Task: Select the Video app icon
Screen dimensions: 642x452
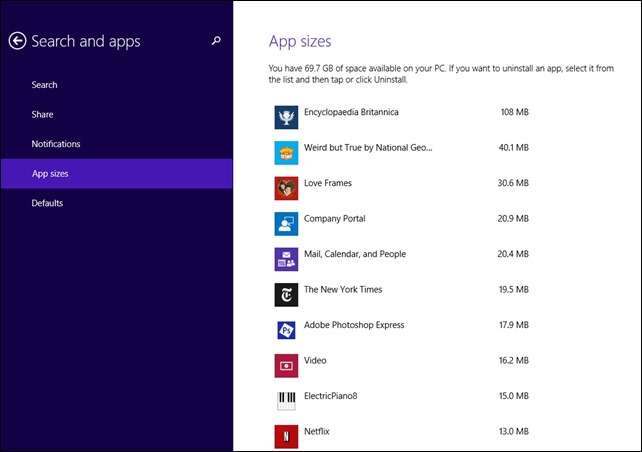Action: pyautogui.click(x=286, y=366)
